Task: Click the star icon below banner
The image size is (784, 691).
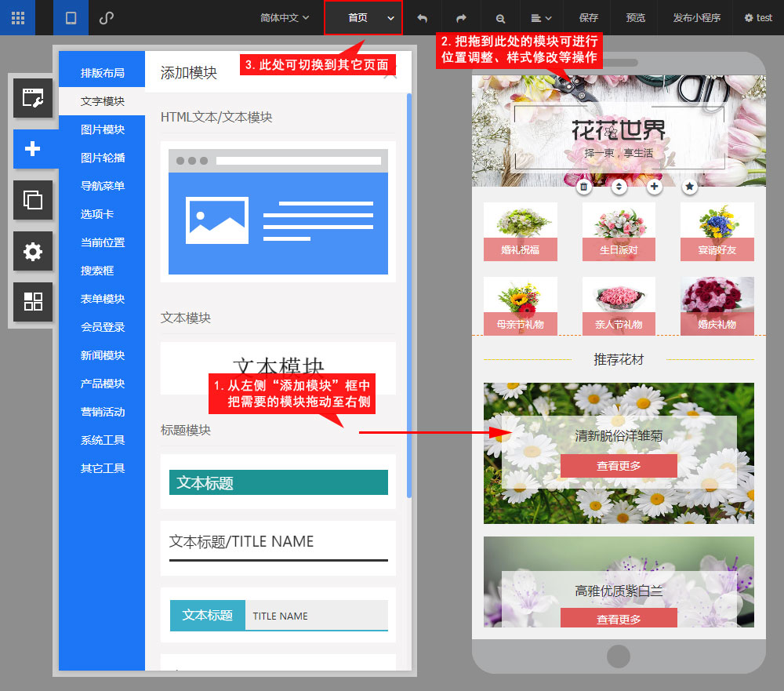Action: point(689,187)
